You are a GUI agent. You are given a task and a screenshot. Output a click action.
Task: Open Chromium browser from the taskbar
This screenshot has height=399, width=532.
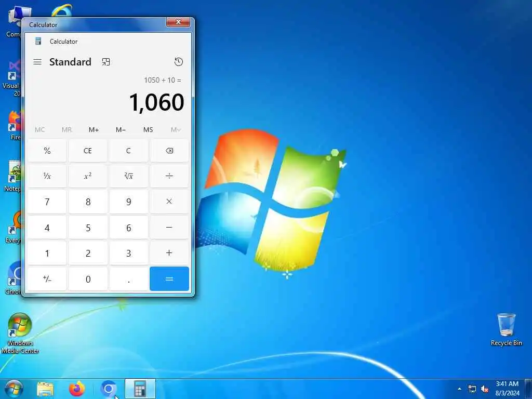point(108,389)
